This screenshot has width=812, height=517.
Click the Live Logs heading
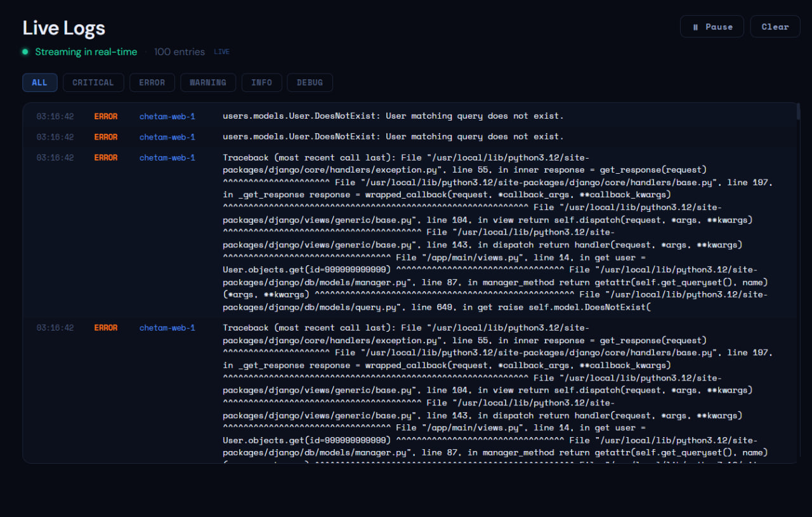64,28
